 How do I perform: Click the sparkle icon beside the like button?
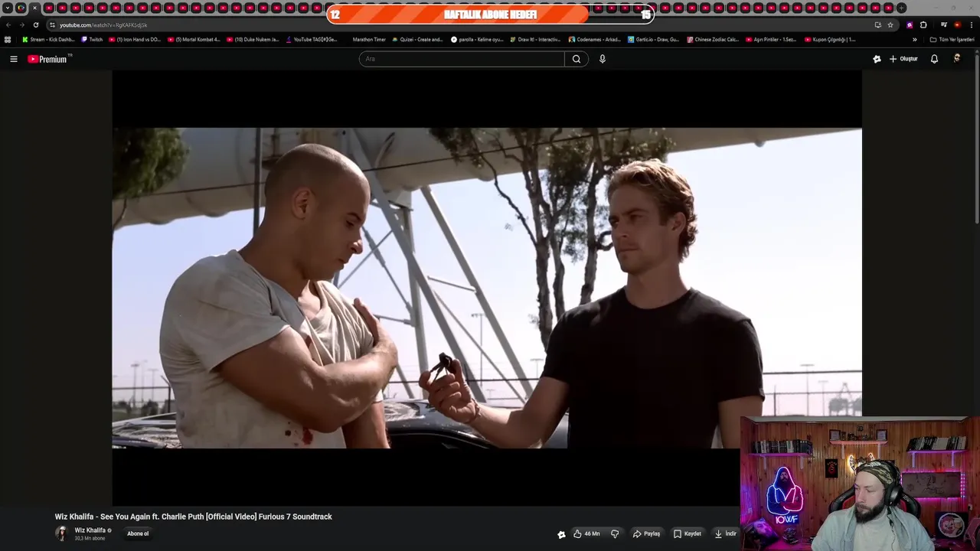(561, 534)
